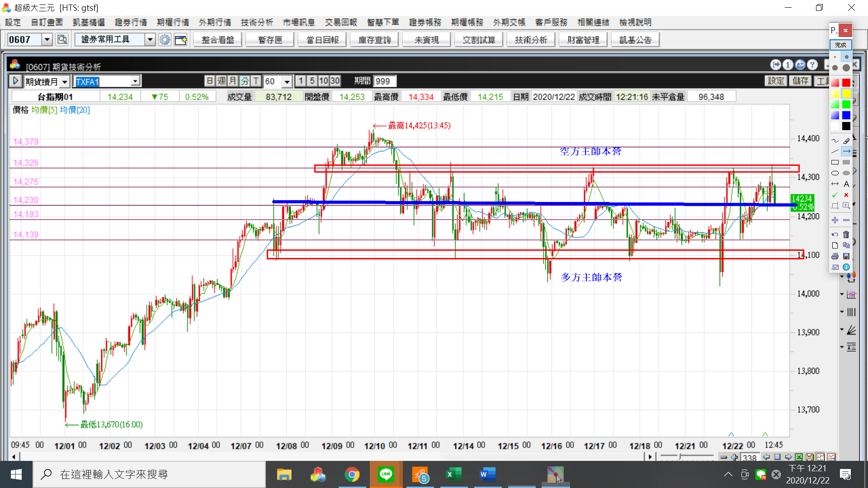Pick the solid blue color swatch
The width and height of the screenshot is (868, 488).
846,115
